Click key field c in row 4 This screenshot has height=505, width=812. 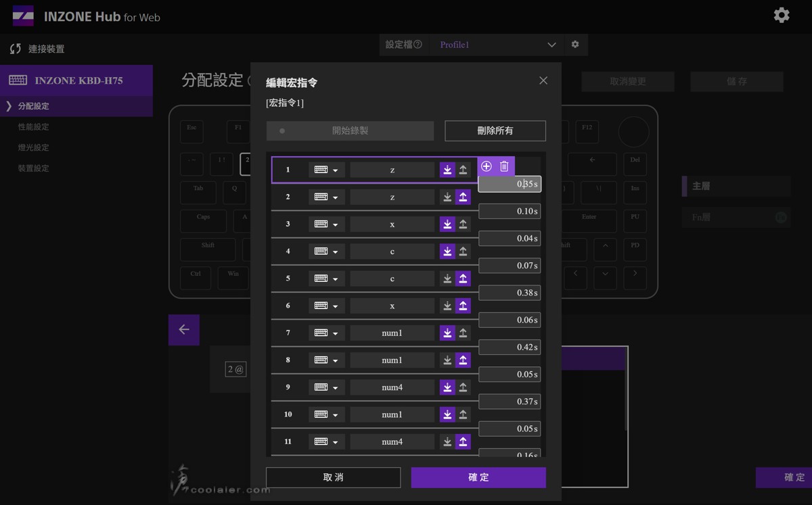392,251
